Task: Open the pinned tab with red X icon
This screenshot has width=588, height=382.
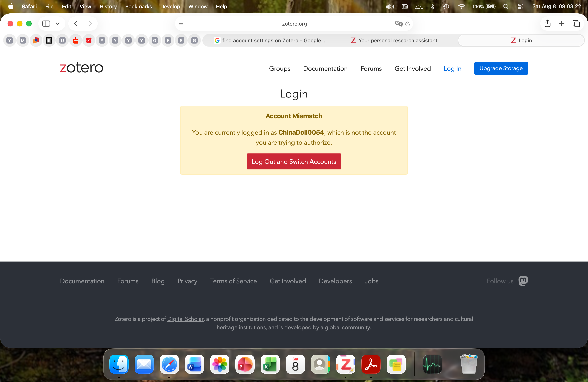Action: [x=89, y=41]
